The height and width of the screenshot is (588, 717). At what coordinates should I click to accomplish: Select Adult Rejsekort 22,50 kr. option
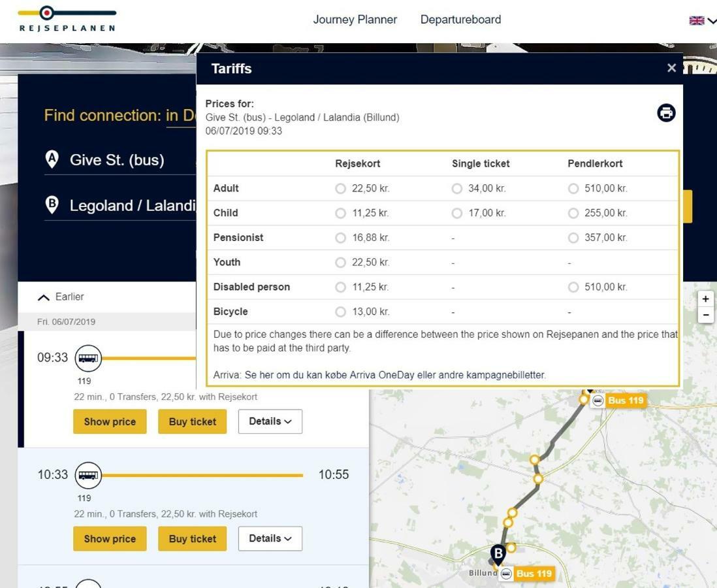pos(340,189)
